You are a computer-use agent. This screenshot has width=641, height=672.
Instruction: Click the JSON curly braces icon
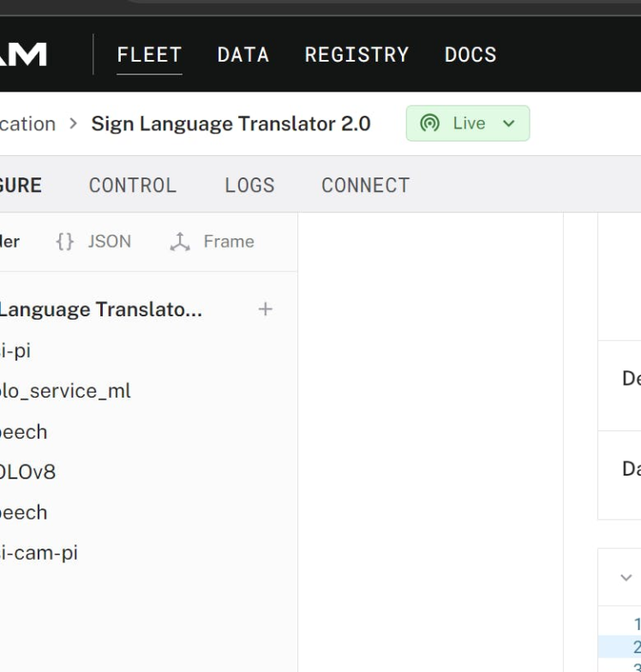click(64, 242)
